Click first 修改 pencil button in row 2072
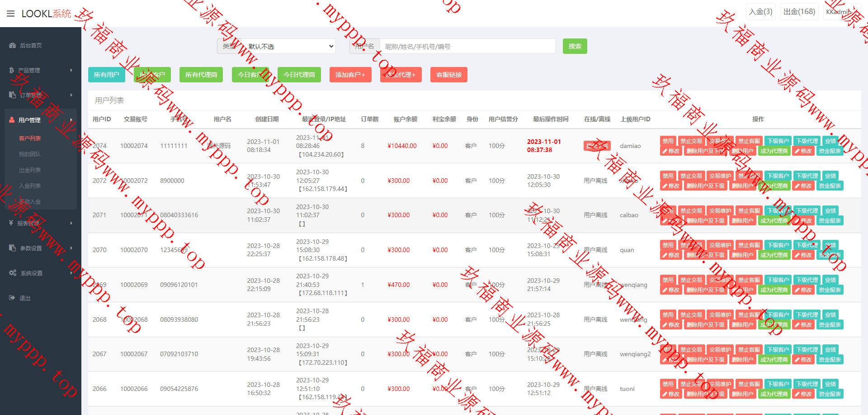This screenshot has height=415, width=868. tap(671, 186)
